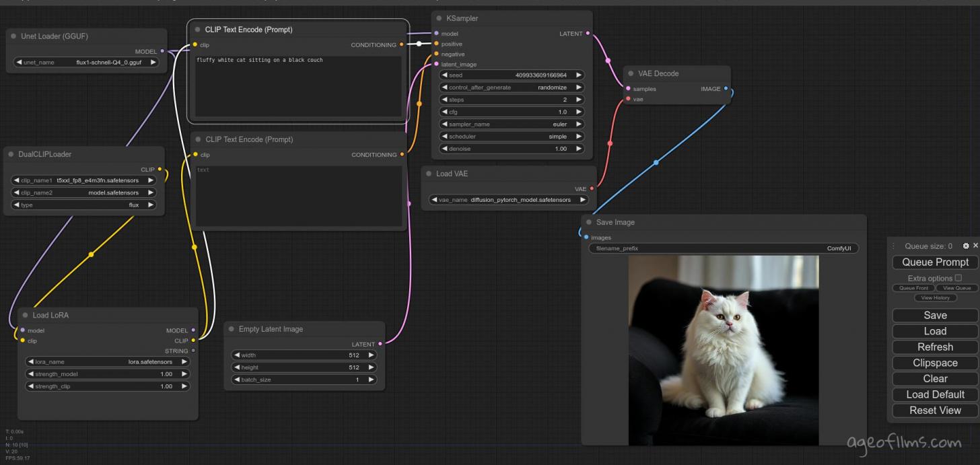980x465 pixels.
Task: Open the queue panel settings gear
Action: (966, 246)
